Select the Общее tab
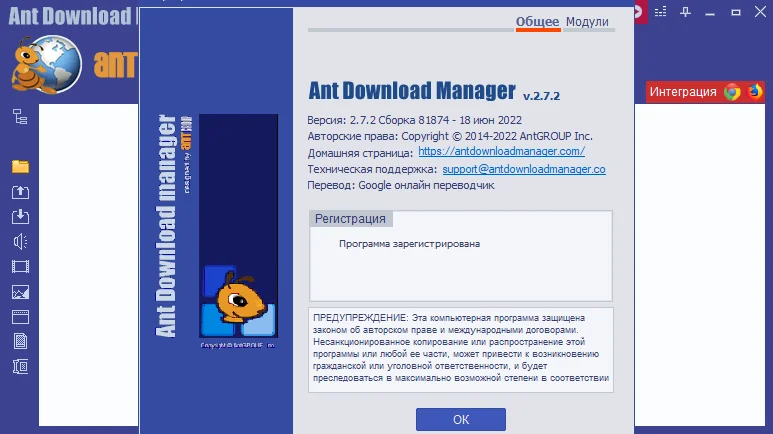Viewport: 773px width, 434px height. click(x=537, y=22)
